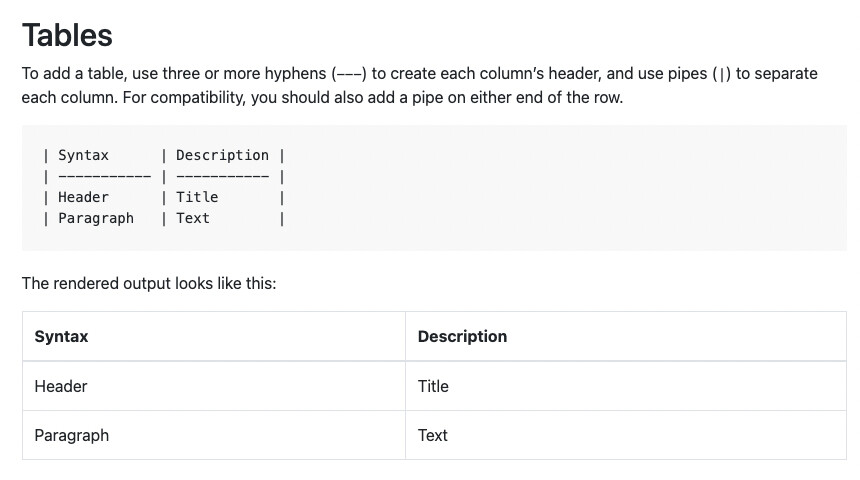Select the Paragraph cell in rendered table

click(x=214, y=436)
